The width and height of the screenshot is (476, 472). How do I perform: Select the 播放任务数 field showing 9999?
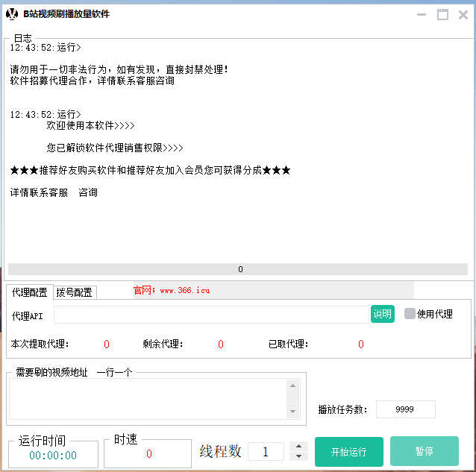(405, 409)
